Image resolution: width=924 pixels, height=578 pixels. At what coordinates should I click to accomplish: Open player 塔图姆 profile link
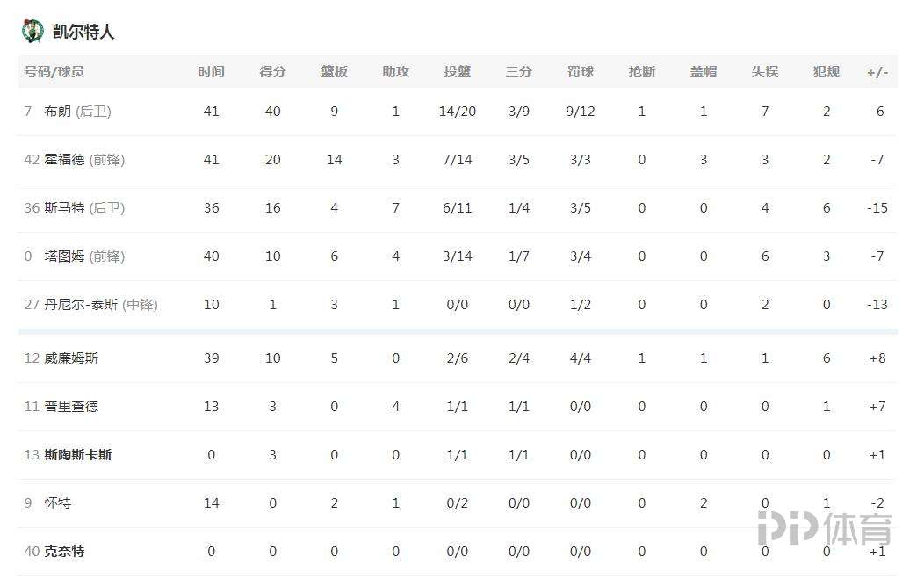(64, 256)
